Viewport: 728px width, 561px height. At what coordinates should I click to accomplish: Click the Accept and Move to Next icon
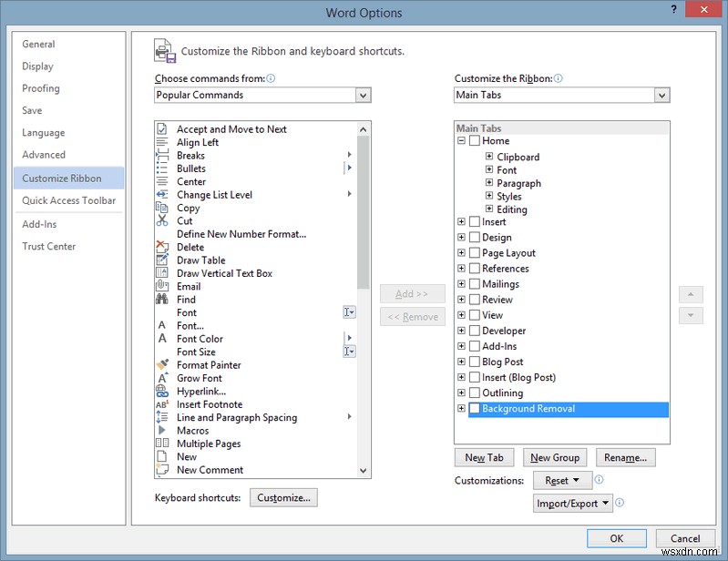tap(162, 129)
